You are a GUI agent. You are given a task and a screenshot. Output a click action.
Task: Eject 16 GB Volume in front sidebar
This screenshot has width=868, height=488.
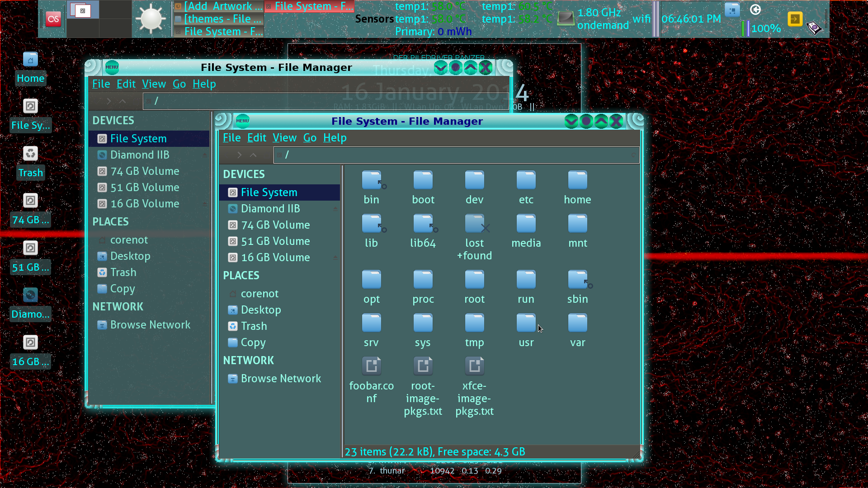[335, 258]
